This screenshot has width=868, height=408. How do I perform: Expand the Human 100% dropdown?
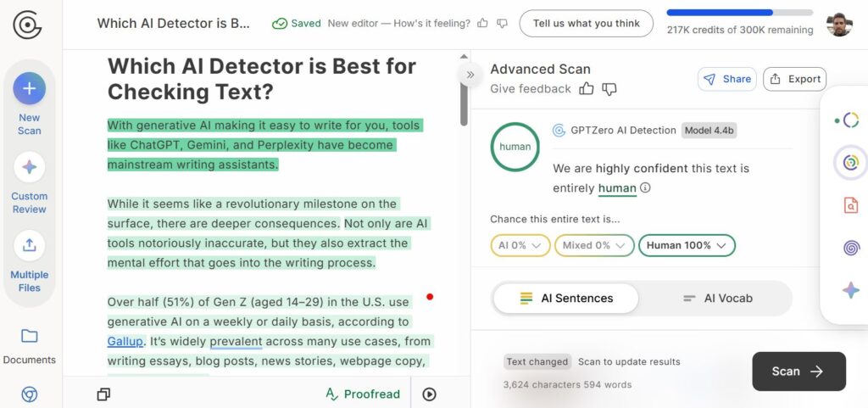(x=687, y=245)
